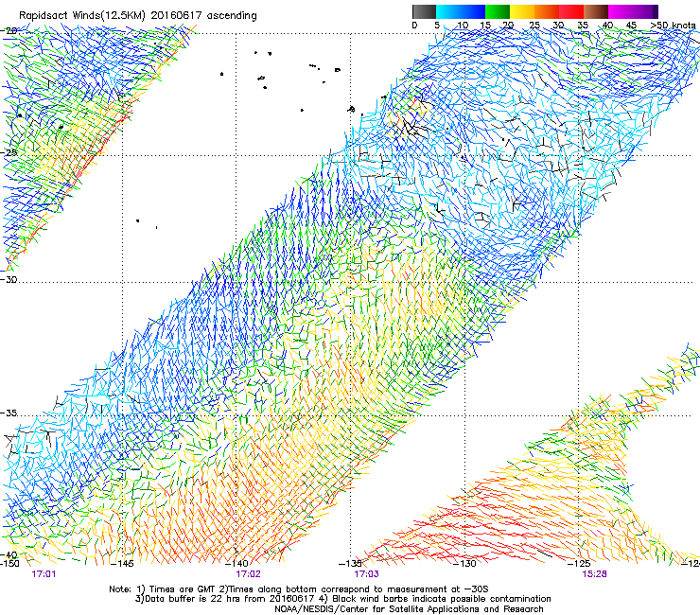This screenshot has width=700, height=615.
Task: Click the NOAA/NESDIS credit line
Action: 409,609
